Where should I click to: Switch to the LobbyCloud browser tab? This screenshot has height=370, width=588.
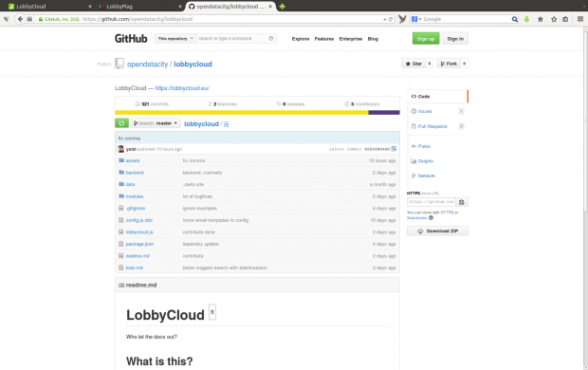[x=49, y=7]
